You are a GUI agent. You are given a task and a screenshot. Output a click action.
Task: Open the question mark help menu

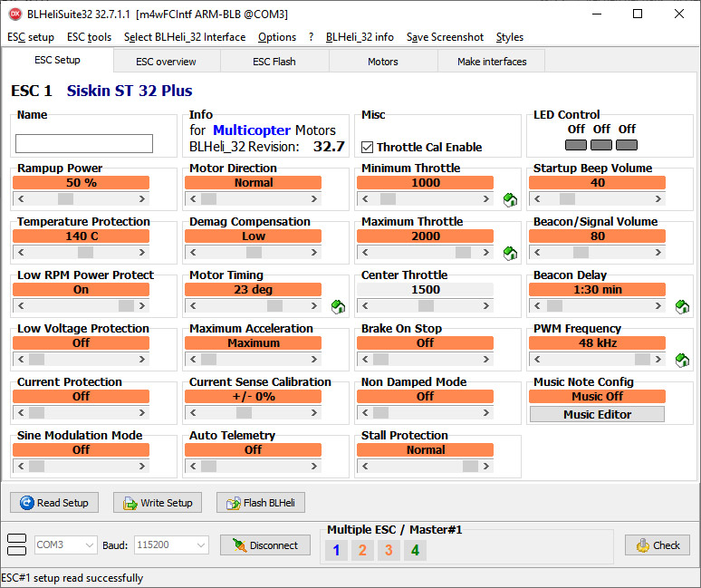[x=311, y=37]
